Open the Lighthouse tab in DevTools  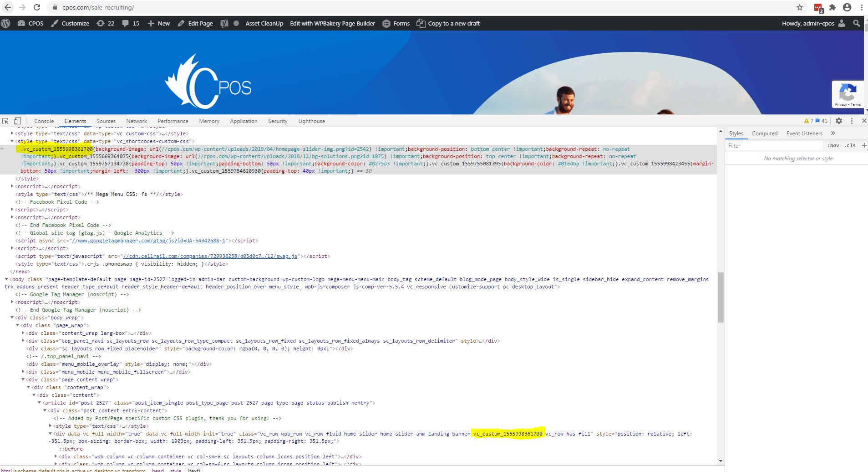click(x=311, y=121)
